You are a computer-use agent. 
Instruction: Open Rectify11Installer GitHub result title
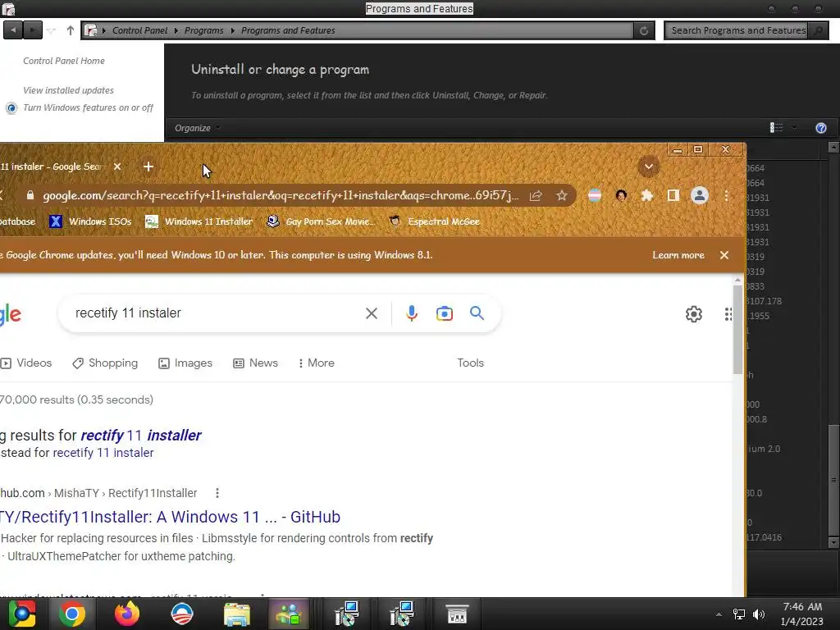(171, 517)
